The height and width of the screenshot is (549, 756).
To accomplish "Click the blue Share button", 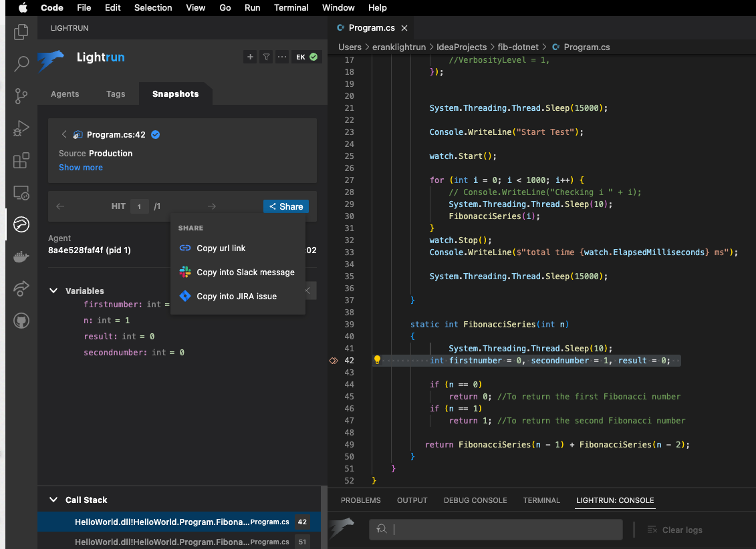I will coord(286,207).
